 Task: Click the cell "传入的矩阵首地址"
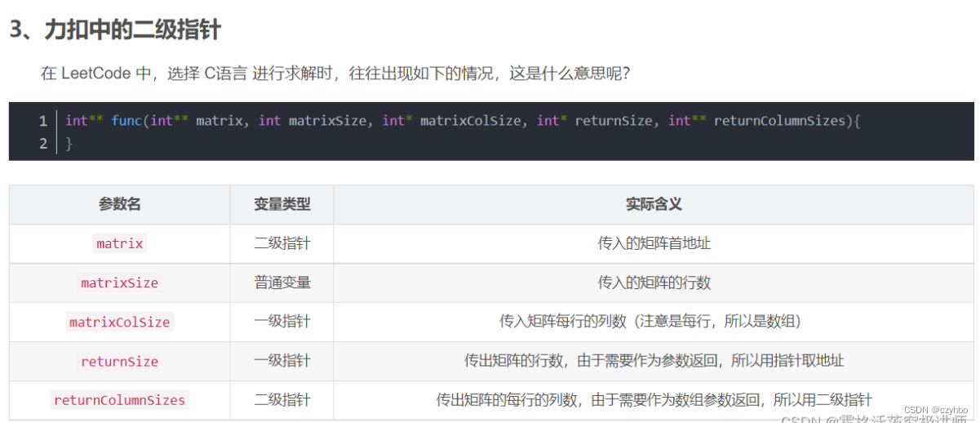click(654, 243)
